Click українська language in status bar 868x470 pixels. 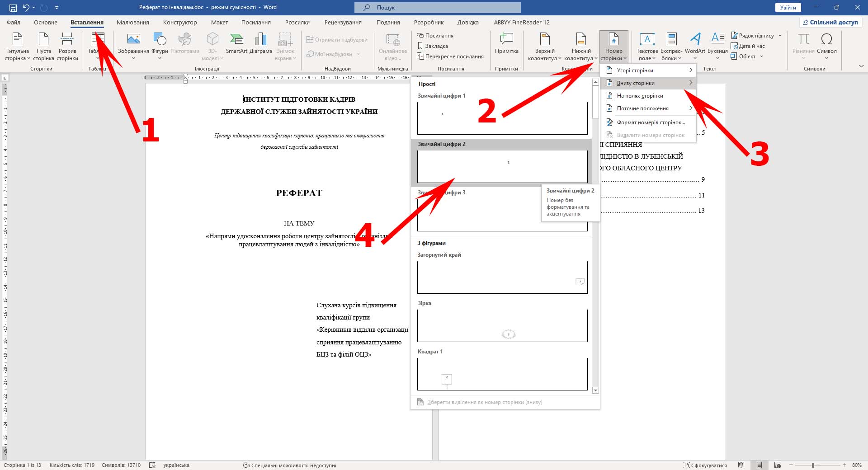(x=176, y=465)
